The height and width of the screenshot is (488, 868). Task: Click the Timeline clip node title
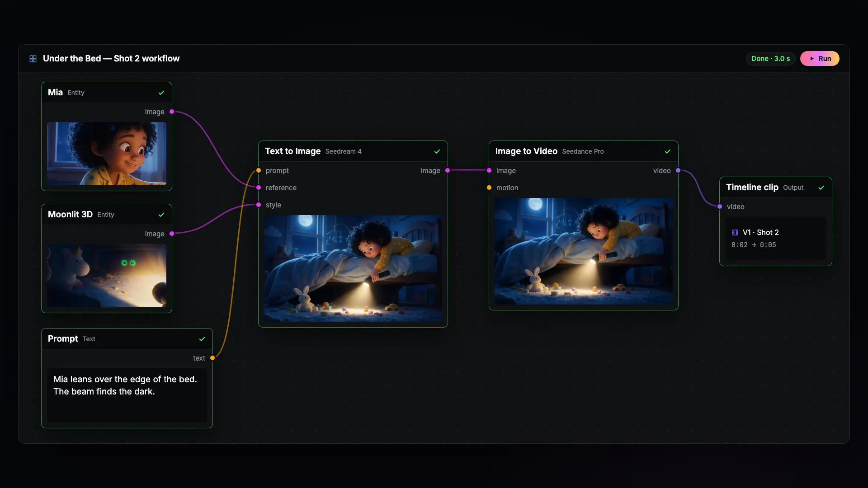(x=752, y=188)
